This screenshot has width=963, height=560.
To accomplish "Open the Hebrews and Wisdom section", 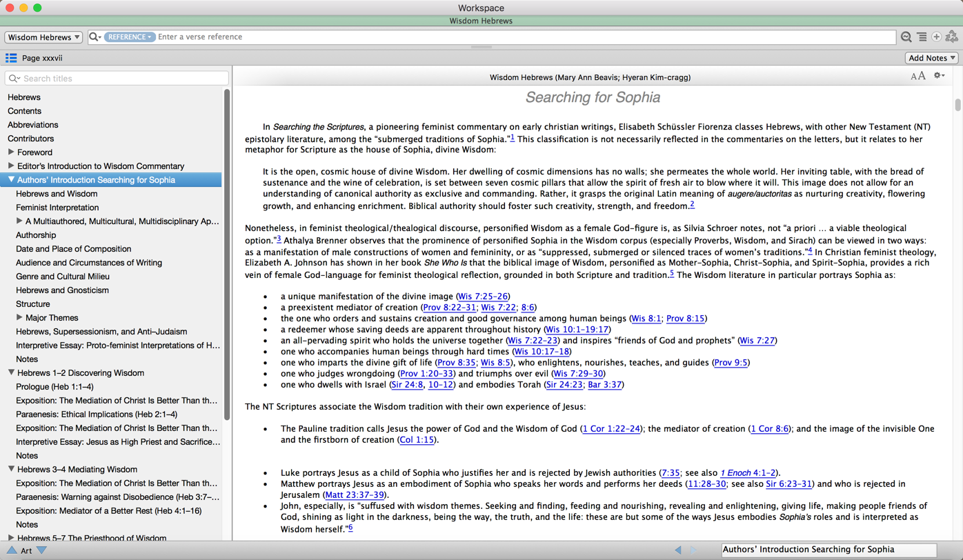I will coord(57,194).
